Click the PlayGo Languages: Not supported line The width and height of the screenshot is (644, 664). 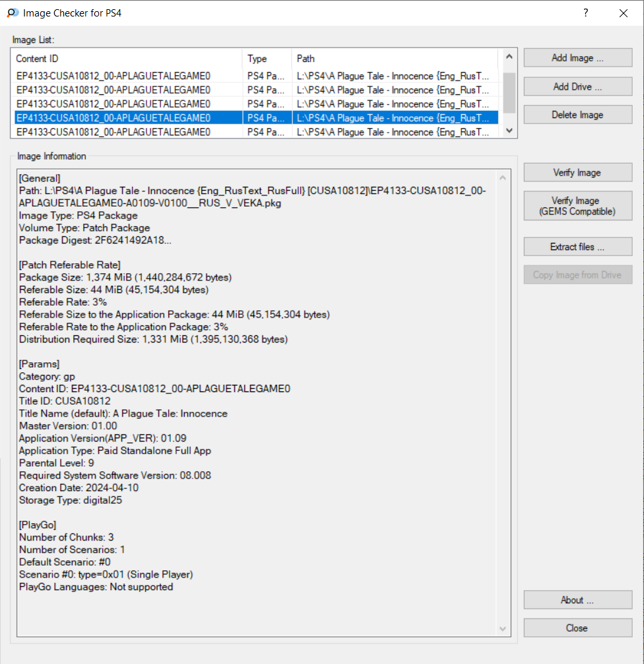(x=96, y=587)
